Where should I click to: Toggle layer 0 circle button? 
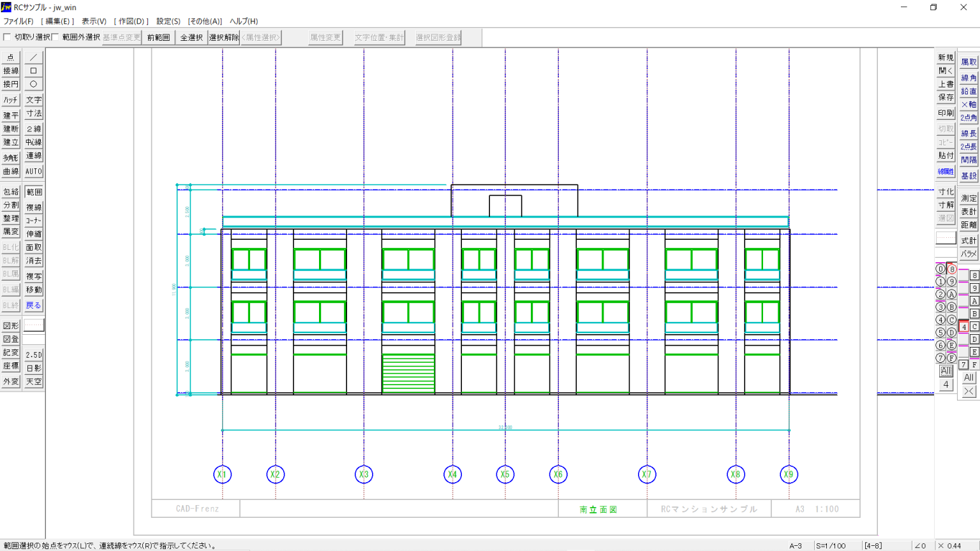click(x=940, y=269)
